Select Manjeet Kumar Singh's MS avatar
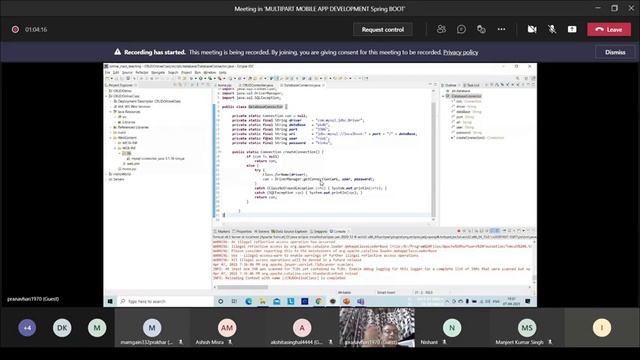Image resolution: width=640 pixels, height=360 pixels. tap(527, 327)
